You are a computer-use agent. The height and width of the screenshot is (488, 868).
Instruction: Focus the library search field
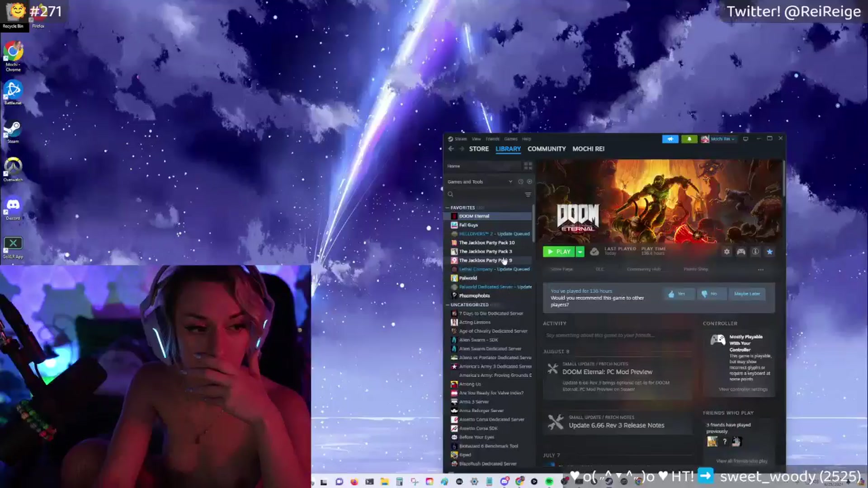pos(484,194)
